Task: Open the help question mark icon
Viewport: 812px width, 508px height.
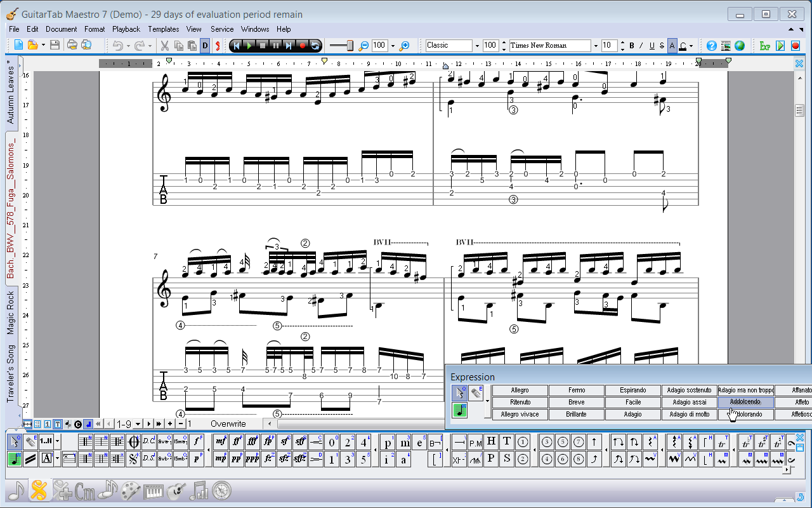Action: click(x=712, y=46)
